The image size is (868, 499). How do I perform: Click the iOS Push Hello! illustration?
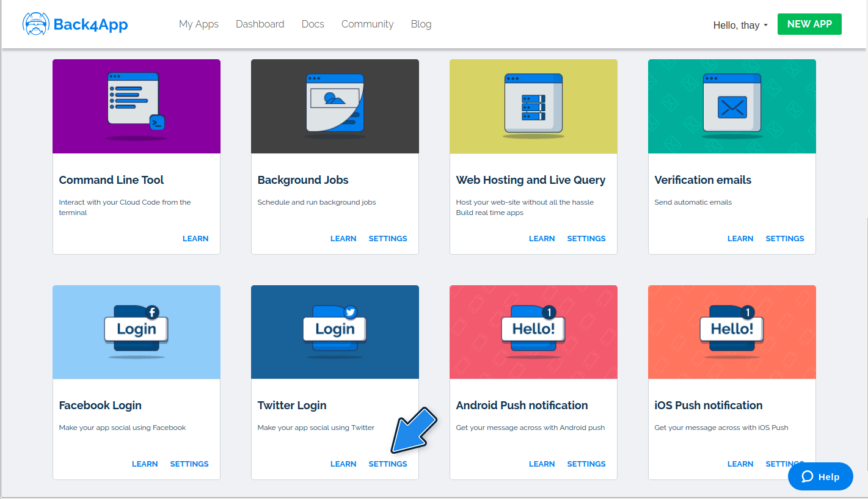732,330
